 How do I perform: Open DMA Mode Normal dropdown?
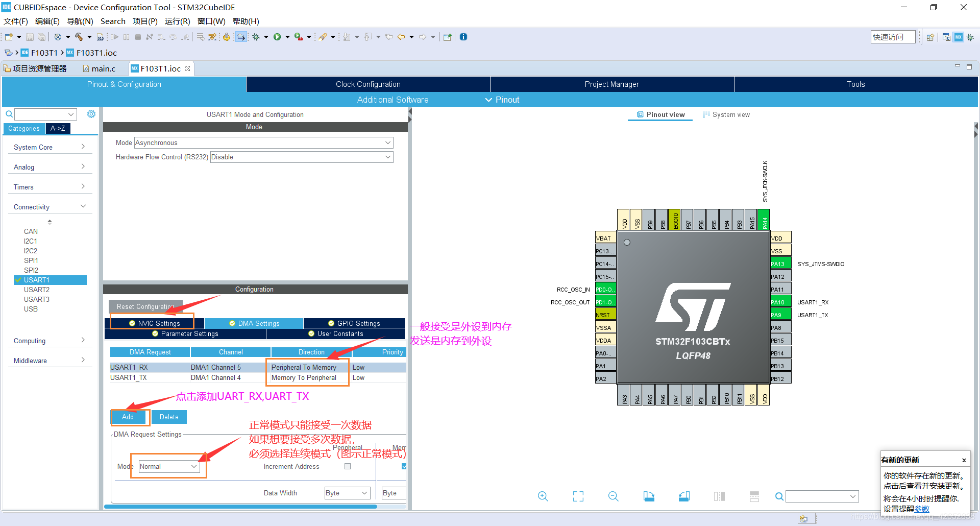[x=169, y=466]
